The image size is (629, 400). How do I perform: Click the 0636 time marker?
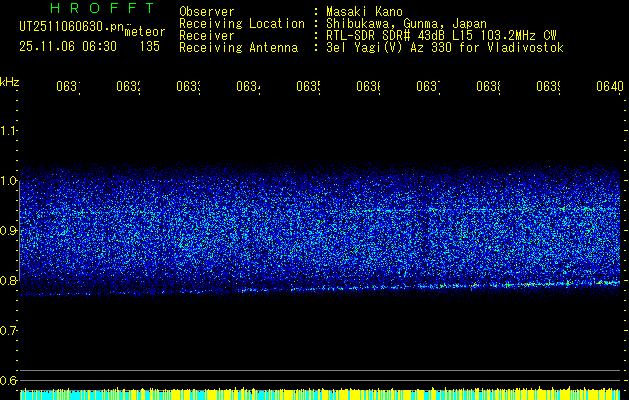(x=369, y=87)
